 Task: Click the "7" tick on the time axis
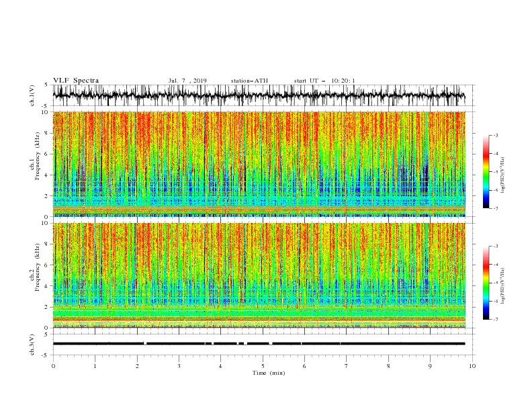347,366
